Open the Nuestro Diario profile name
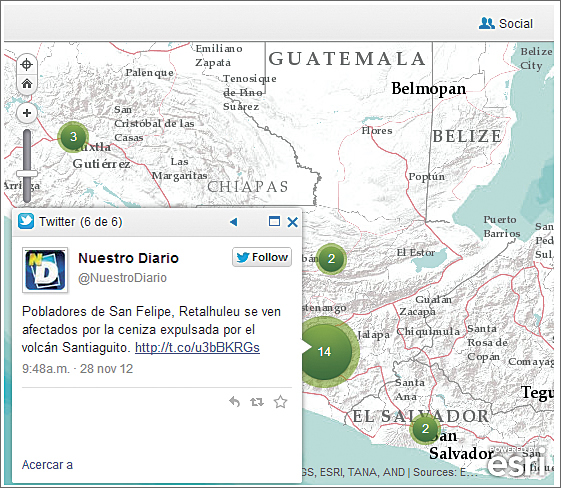Image resolution: width=561 pixels, height=488 pixels. click(128, 258)
